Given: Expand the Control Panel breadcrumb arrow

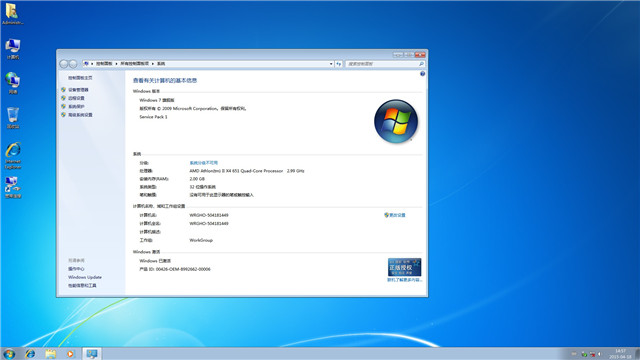Looking at the screenshot, I should [x=116, y=64].
